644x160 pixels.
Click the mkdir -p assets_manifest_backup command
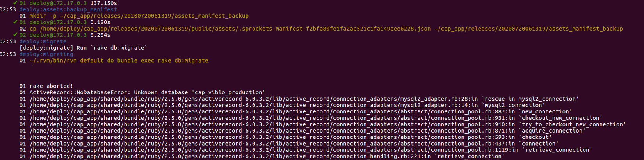click(139, 16)
